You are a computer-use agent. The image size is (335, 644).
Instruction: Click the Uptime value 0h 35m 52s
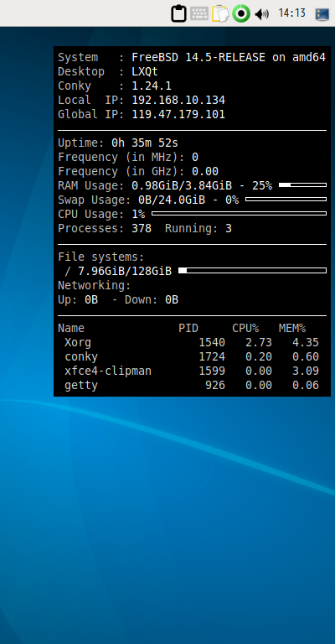point(145,143)
